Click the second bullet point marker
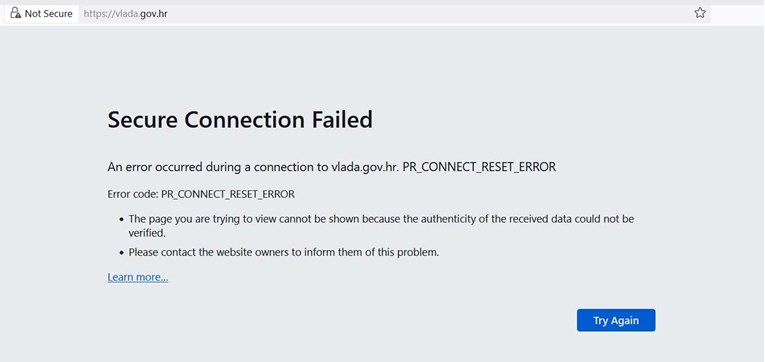The height and width of the screenshot is (362, 765). (121, 253)
